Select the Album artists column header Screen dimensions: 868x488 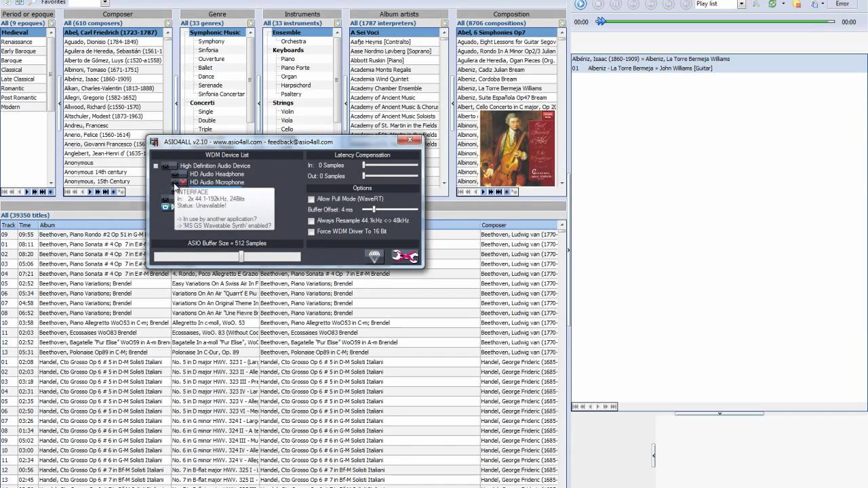(x=399, y=14)
